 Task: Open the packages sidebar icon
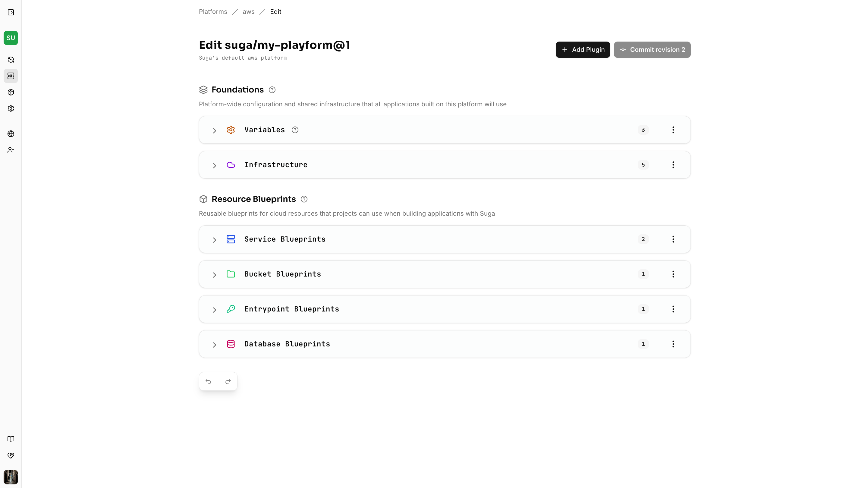coord(11,92)
